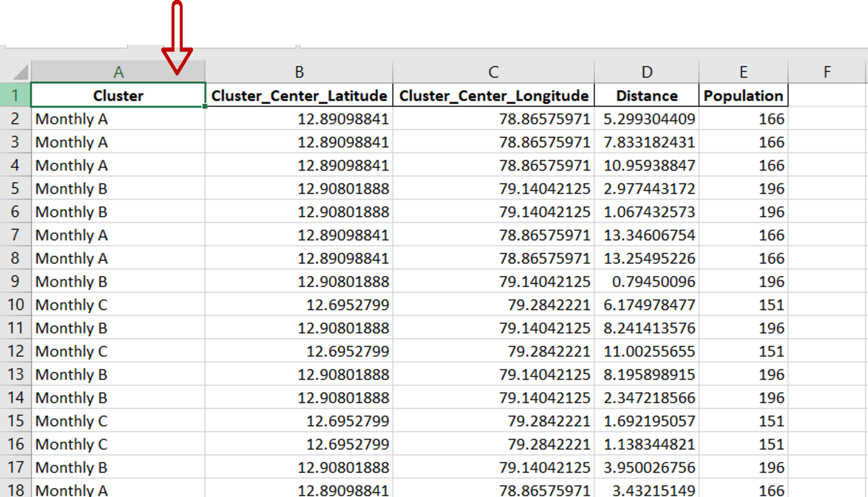Image resolution: width=868 pixels, height=497 pixels.
Task: Select column F header
Action: [826, 72]
